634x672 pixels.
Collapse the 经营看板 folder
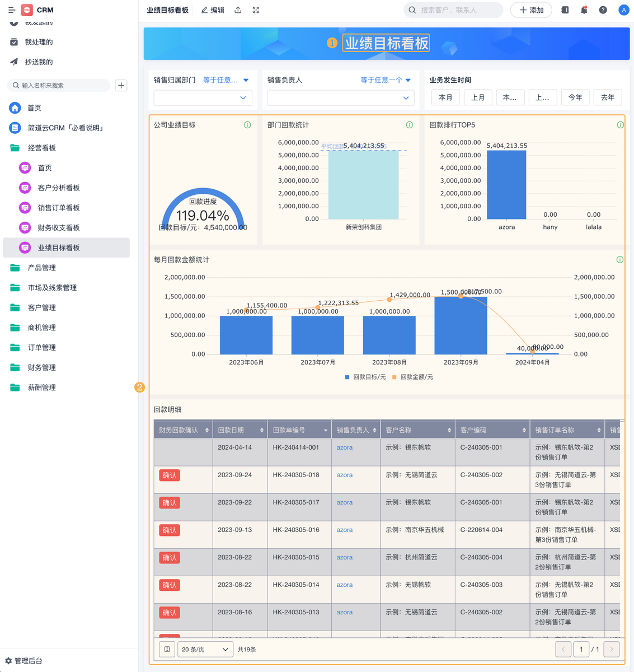66,148
